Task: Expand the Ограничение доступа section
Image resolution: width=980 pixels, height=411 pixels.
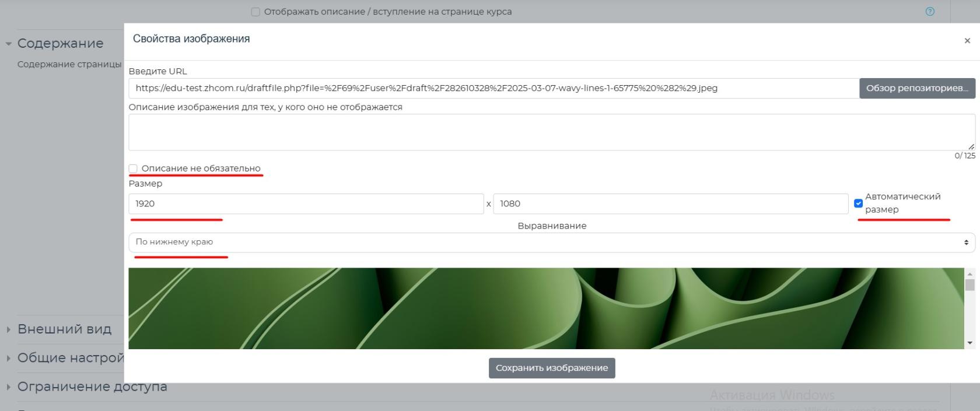Action: (92, 387)
